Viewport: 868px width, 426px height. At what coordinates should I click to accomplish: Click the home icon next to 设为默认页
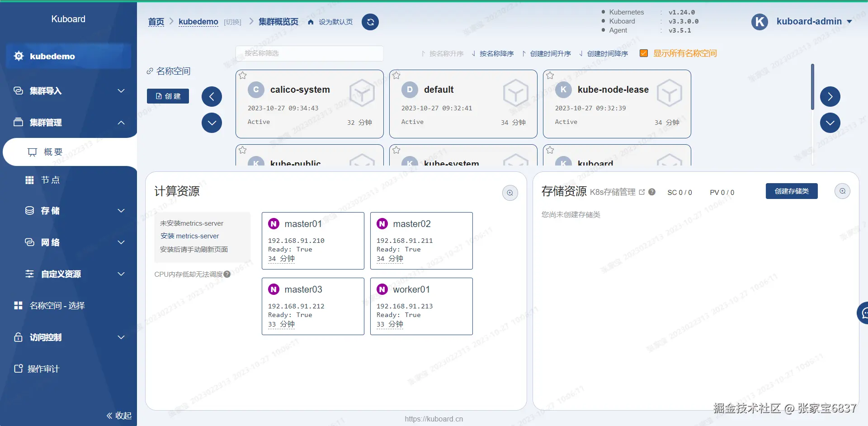click(x=311, y=22)
